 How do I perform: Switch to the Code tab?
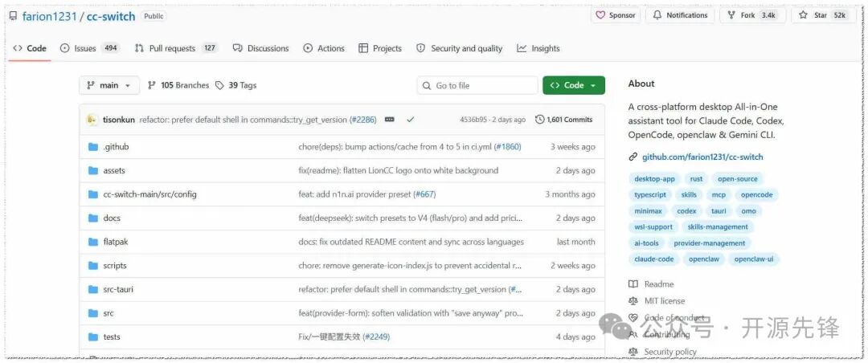coord(30,48)
